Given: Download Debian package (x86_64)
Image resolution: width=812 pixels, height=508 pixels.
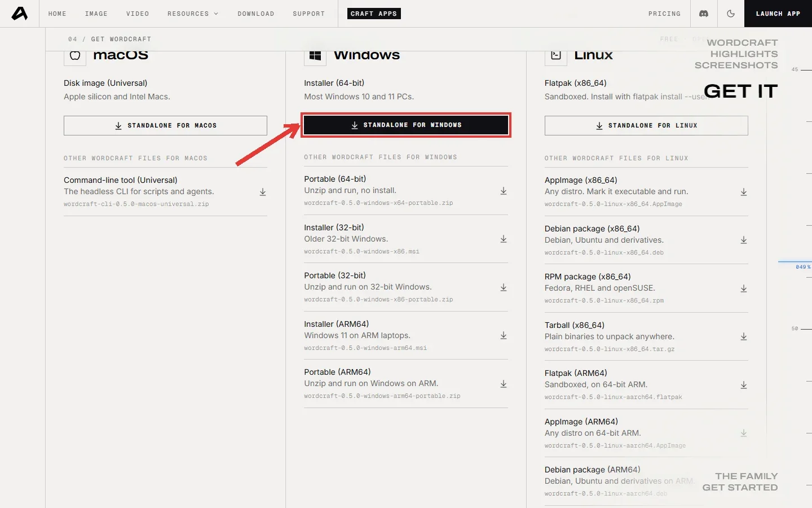Looking at the screenshot, I should pos(744,240).
